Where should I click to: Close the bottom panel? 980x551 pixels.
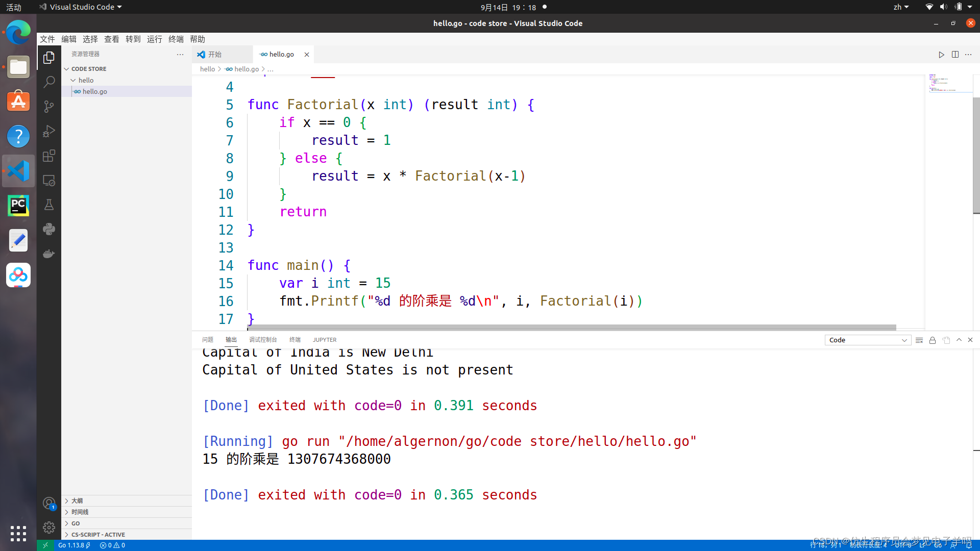pos(970,340)
